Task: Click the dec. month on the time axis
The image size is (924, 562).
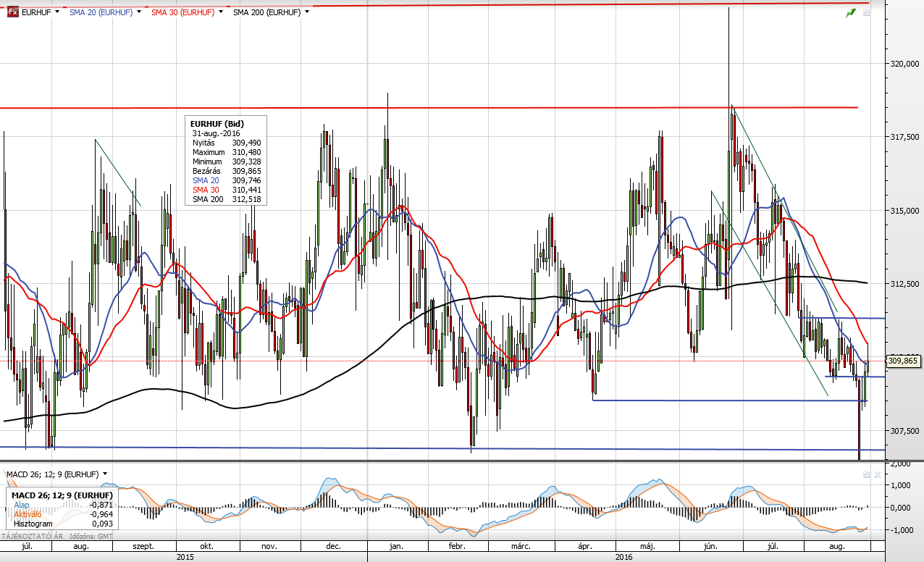Action: (x=334, y=547)
